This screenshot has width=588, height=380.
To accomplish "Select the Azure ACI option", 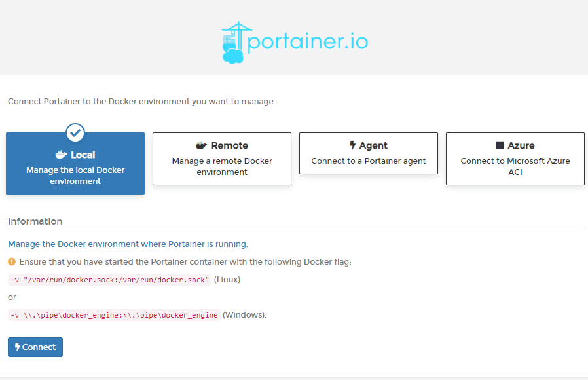I will (515, 159).
